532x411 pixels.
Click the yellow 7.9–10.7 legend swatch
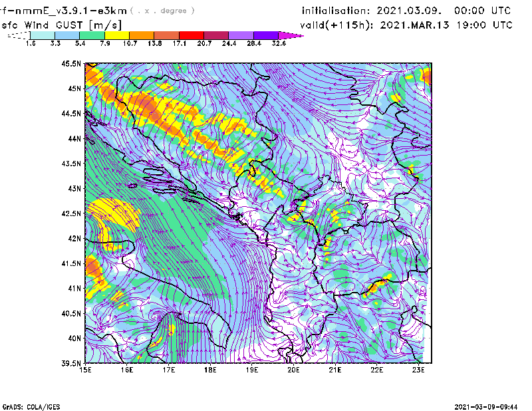(x=117, y=35)
